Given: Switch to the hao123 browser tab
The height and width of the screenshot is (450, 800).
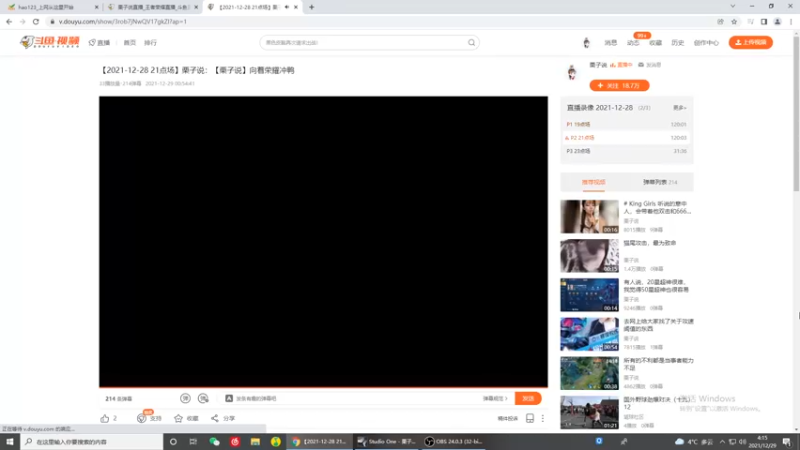Looking at the screenshot, I should (x=53, y=7).
